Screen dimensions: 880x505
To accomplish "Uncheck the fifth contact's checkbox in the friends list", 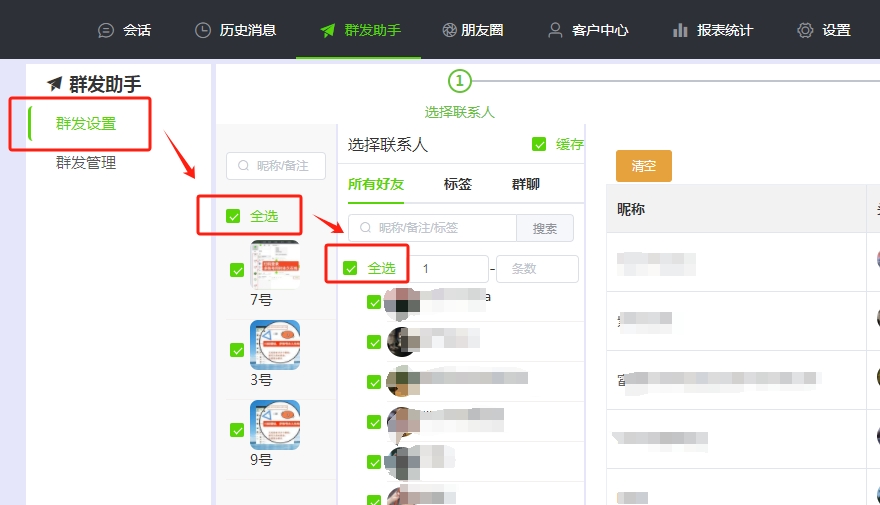I will click(374, 462).
